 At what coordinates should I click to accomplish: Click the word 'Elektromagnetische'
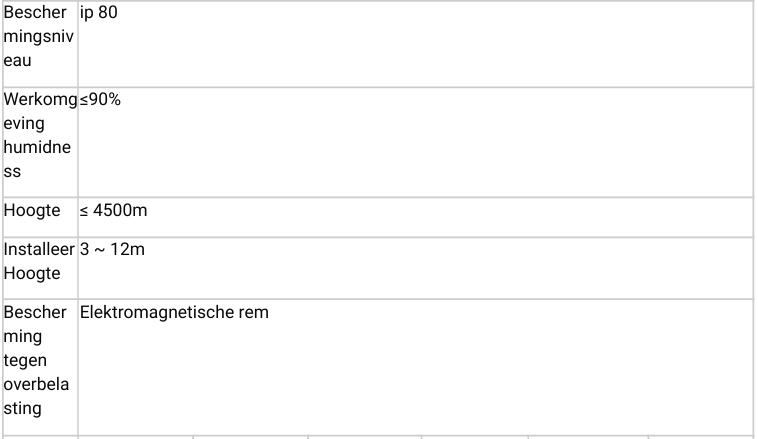tap(158, 312)
